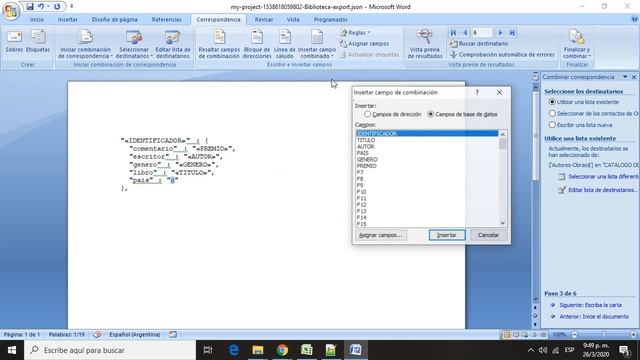The width and height of the screenshot is (640, 360).
Task: Expand the Reglas dropdown
Action: coord(355,33)
